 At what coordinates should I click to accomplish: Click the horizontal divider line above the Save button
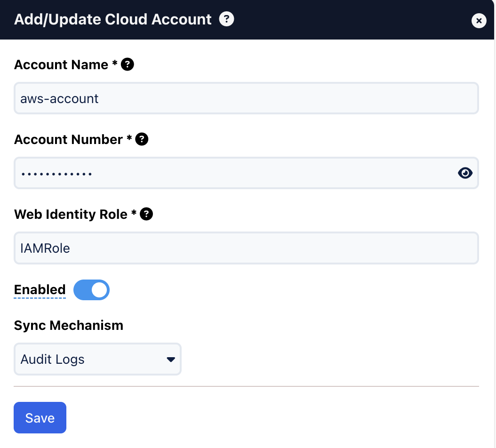pyautogui.click(x=246, y=386)
